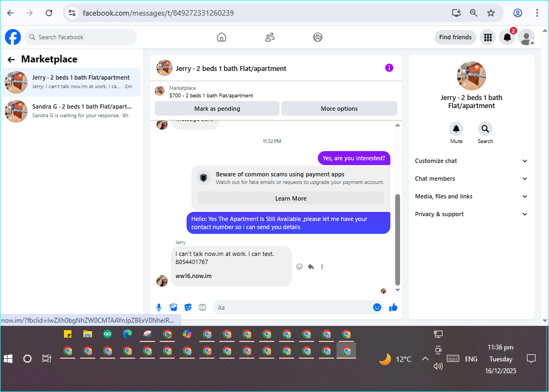Image resolution: width=549 pixels, height=392 pixels.
Task: Choose a sticker icon
Action: tap(188, 307)
